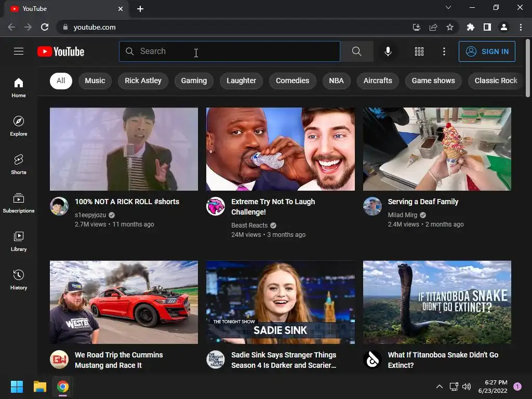
Task: Open the Windows Start menu
Action: [x=17, y=387]
